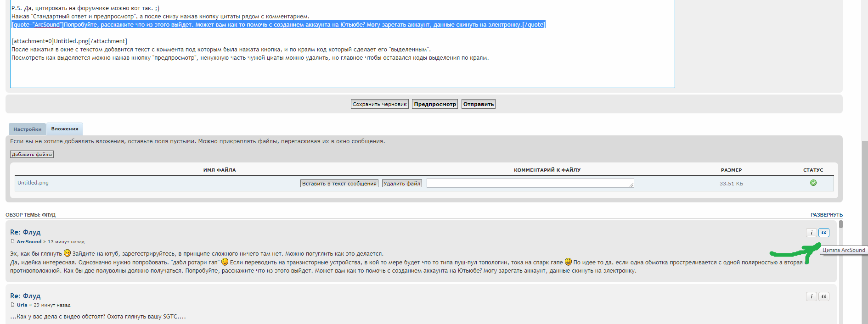Click the Удалить файл button
Screen dimensions: 868x324
click(x=402, y=184)
